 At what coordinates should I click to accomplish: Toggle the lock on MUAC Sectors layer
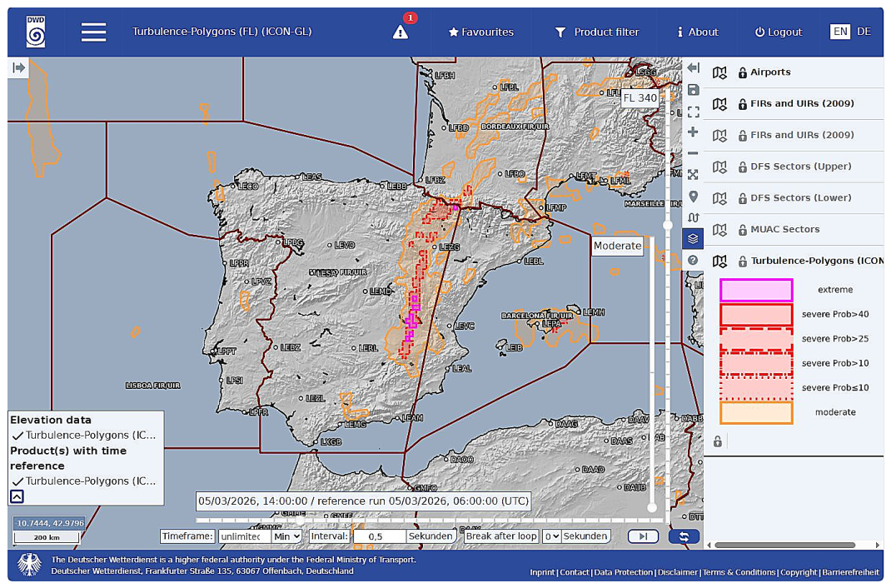[742, 230]
